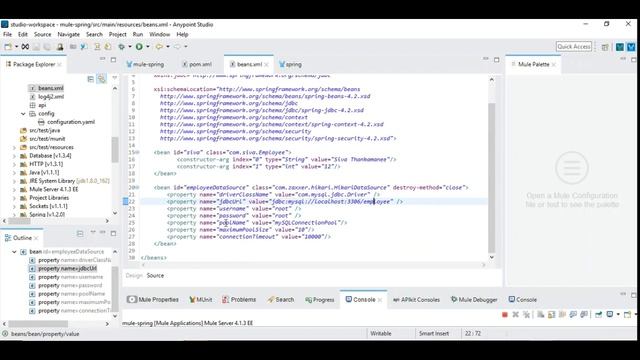Switch to the Design editor tab
640x360 pixels.
pos(133,276)
